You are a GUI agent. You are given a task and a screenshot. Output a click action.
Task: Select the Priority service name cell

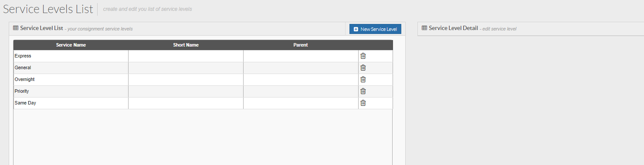71,91
